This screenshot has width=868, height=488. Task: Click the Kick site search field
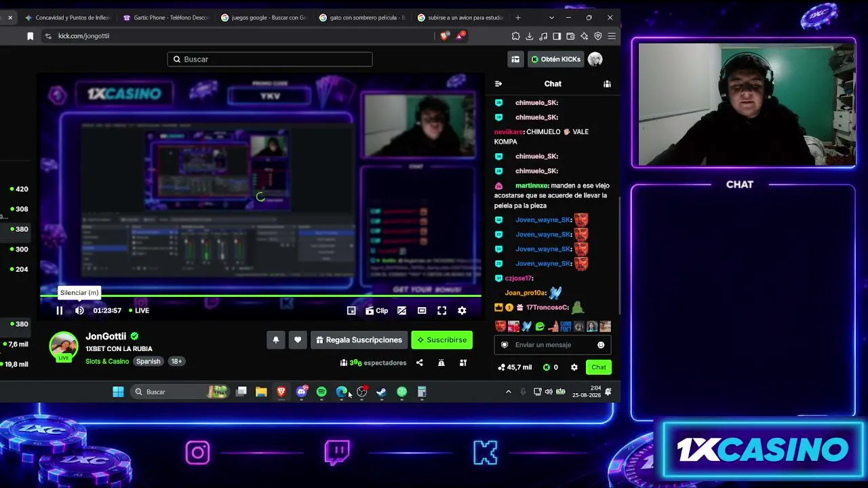[x=270, y=59]
